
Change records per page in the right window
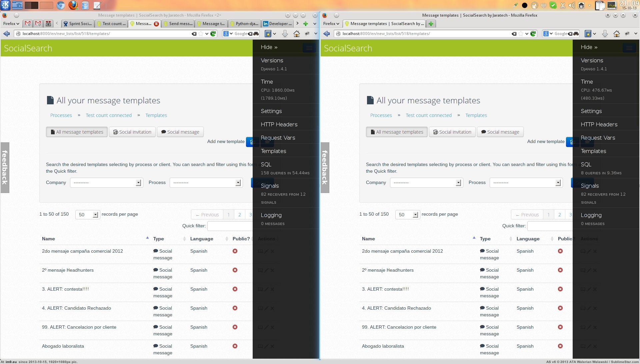[407, 215]
